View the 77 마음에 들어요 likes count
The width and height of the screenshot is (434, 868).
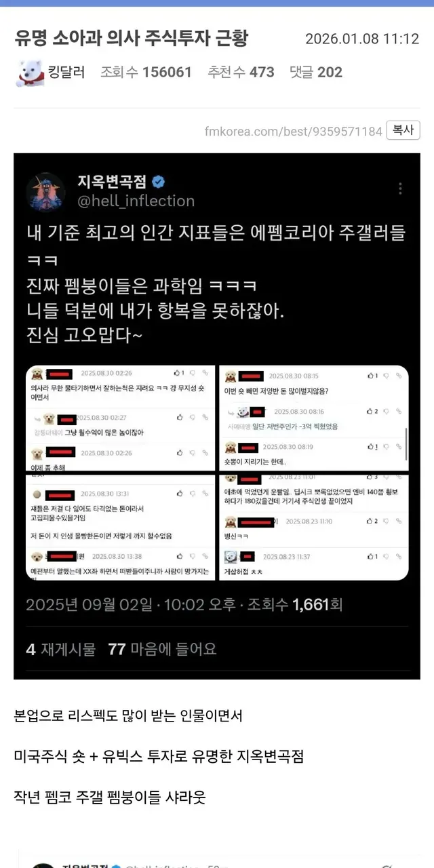click(163, 649)
